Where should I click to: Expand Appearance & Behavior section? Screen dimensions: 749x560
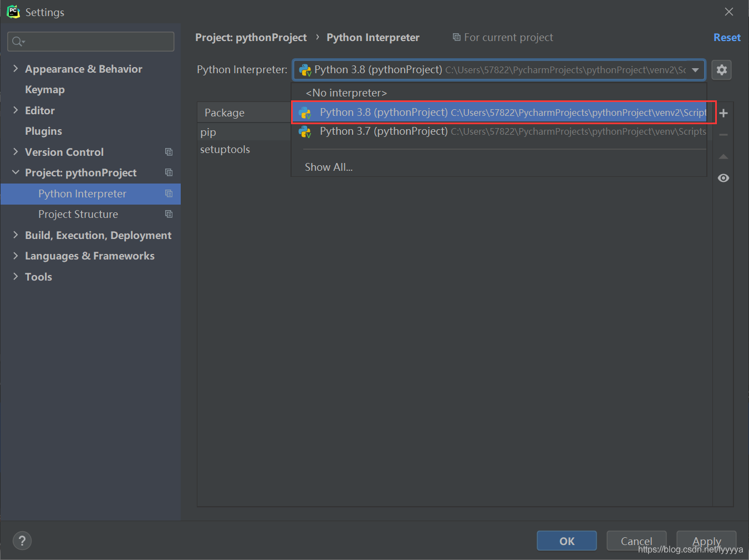pyautogui.click(x=16, y=69)
